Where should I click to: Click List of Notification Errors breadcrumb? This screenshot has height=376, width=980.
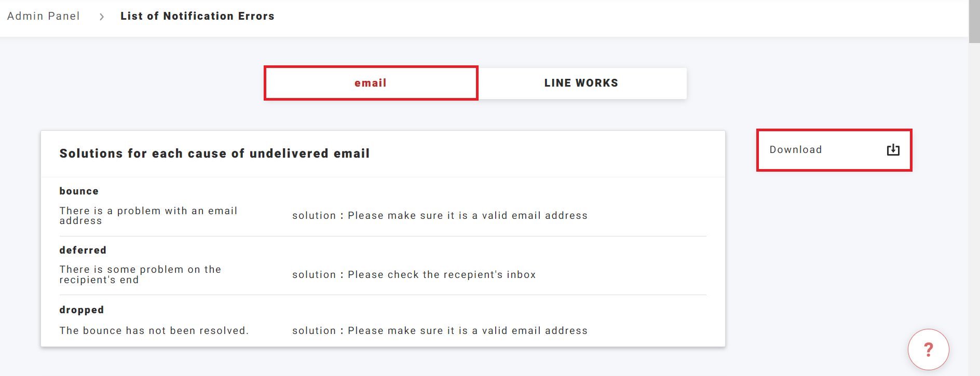(197, 16)
